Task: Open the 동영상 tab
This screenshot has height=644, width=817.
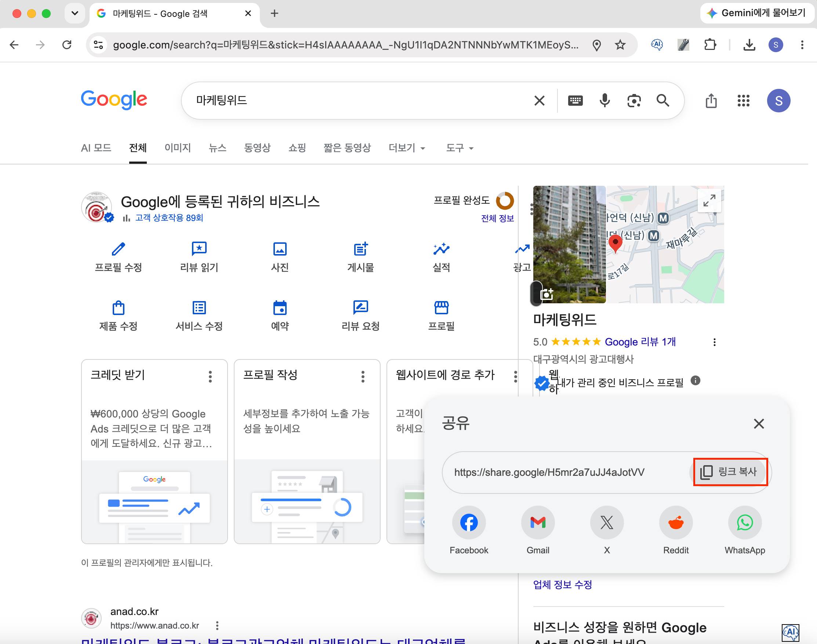Action: tap(257, 148)
